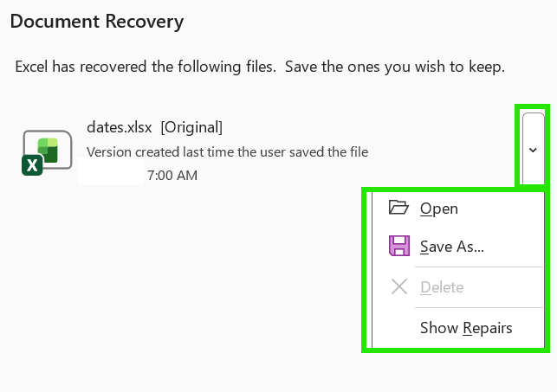Click the Document Recovery heading
Image resolution: width=557 pixels, height=392 pixels.
(97, 22)
